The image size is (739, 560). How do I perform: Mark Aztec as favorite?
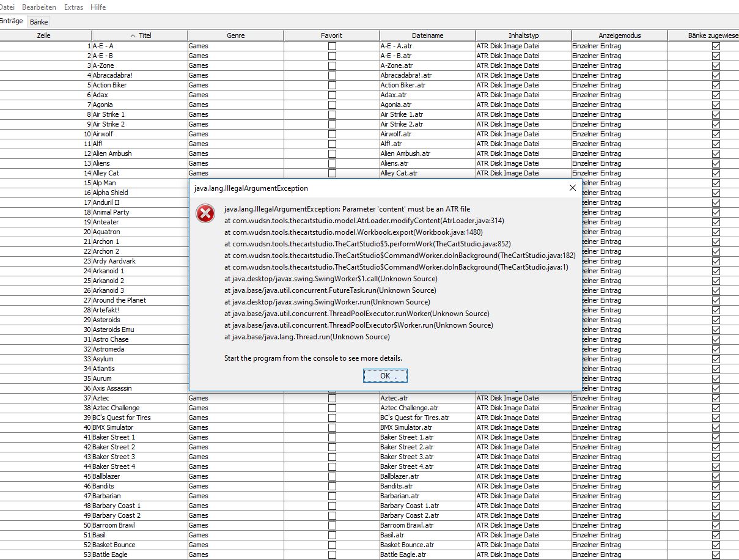(332, 398)
